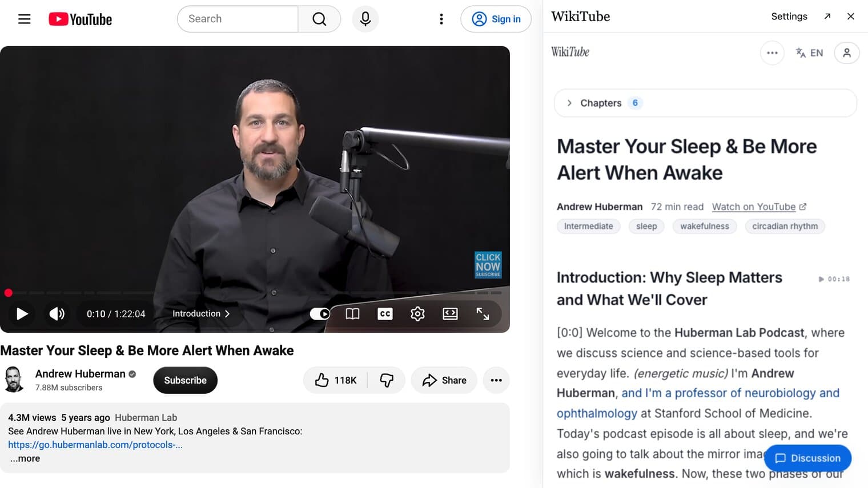Switch to theater mode

pyautogui.click(x=450, y=313)
